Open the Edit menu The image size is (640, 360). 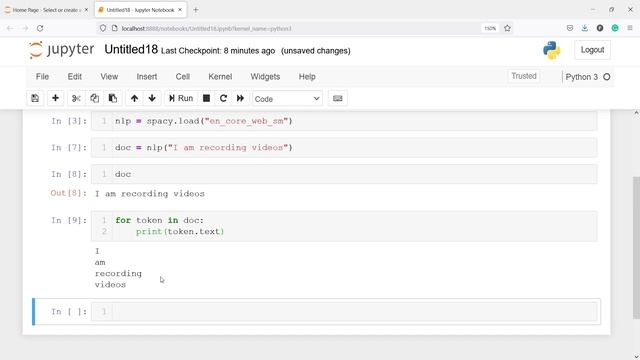74,77
